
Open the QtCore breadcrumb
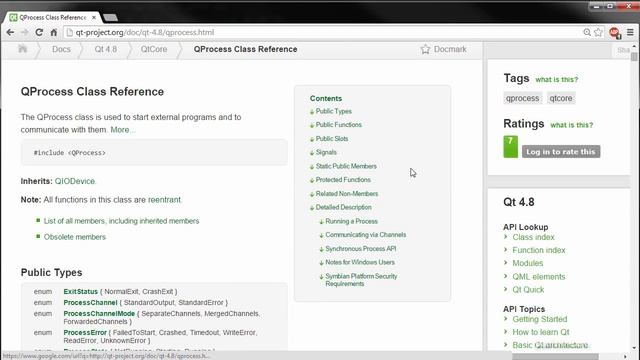coord(154,49)
